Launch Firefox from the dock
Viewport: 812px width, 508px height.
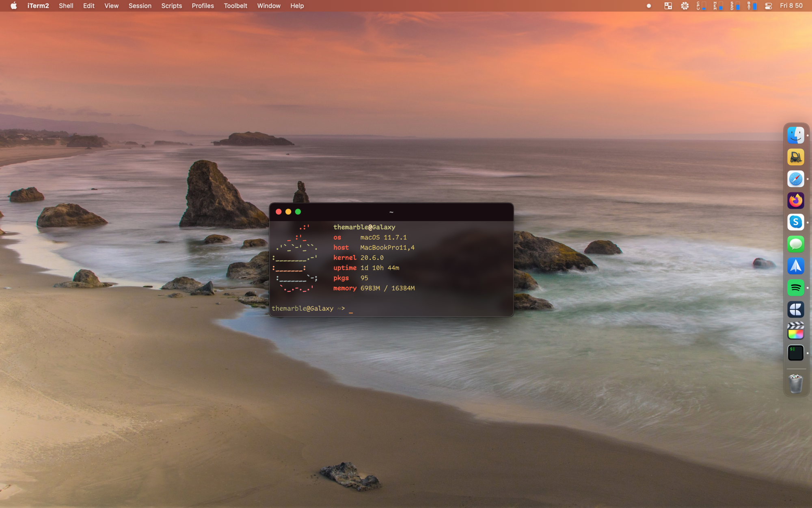tap(795, 201)
